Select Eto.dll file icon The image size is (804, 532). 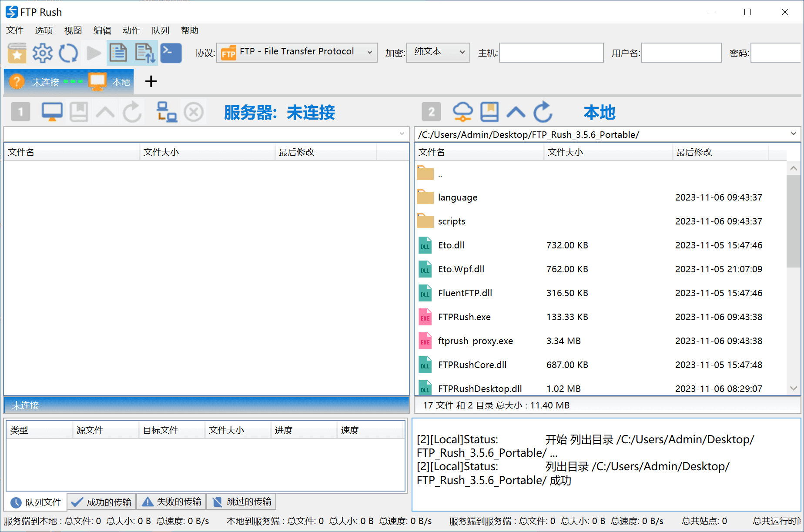[x=425, y=245]
